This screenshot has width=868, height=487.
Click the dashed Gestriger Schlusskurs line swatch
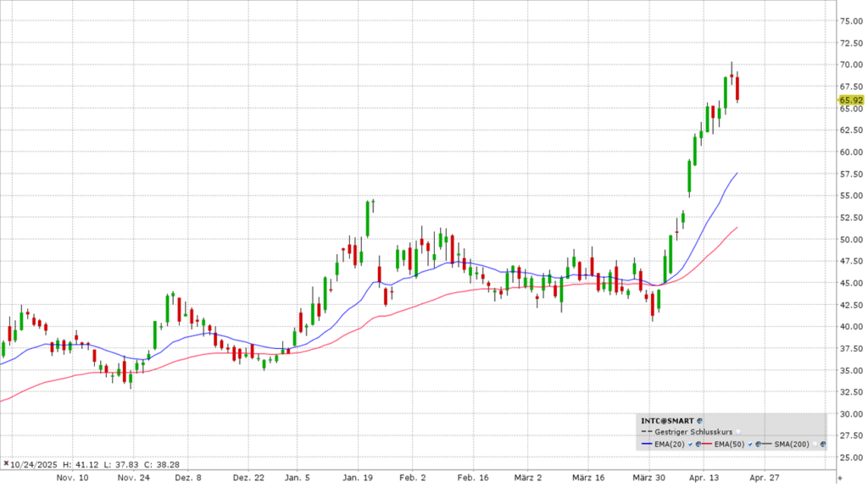(647, 432)
